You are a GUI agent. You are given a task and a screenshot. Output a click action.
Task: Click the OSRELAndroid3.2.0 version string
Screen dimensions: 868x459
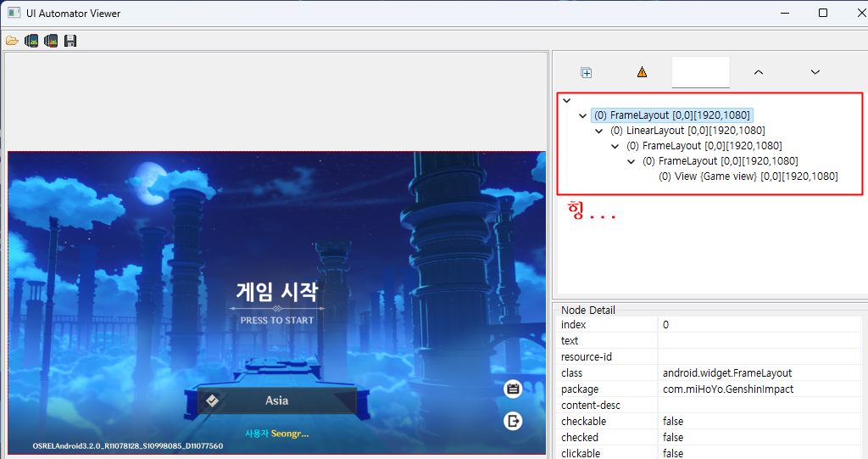[128, 445]
